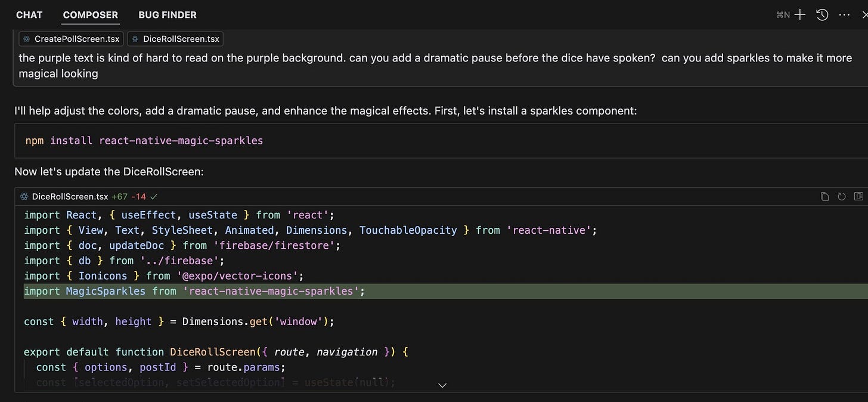Click the "const { width, height }" Dimensions line
This screenshot has width=868, height=402.
(x=179, y=321)
